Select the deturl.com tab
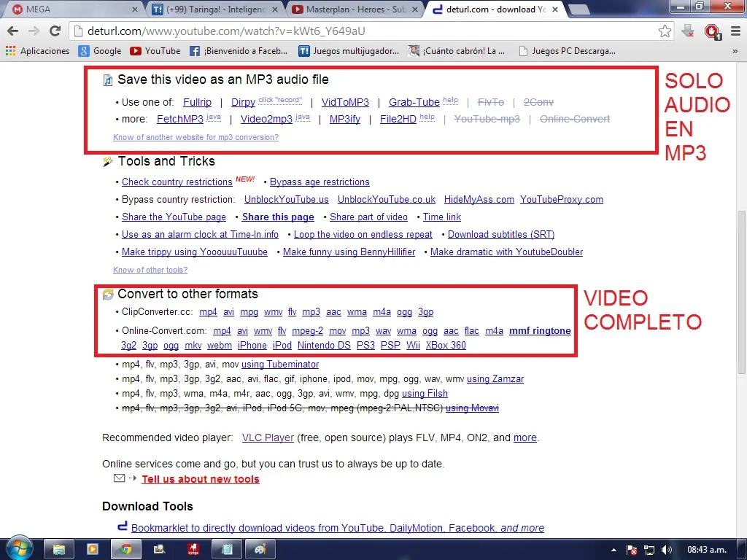This screenshot has width=747, height=560. click(495, 9)
